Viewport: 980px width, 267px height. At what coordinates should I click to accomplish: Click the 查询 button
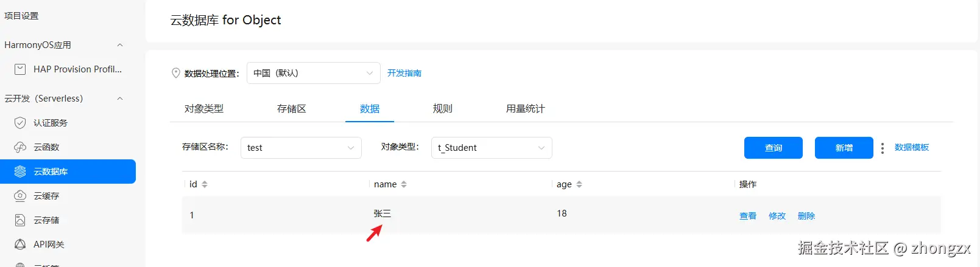pos(773,148)
